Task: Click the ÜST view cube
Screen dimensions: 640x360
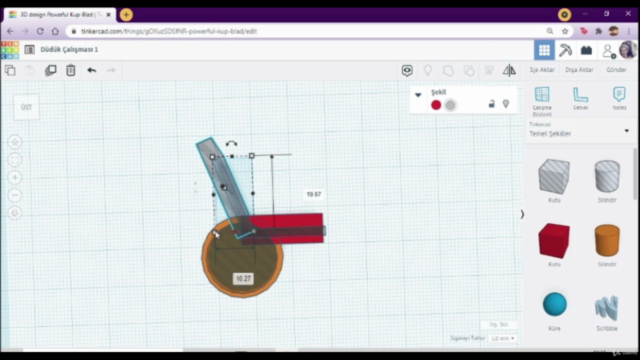Action: [x=27, y=107]
